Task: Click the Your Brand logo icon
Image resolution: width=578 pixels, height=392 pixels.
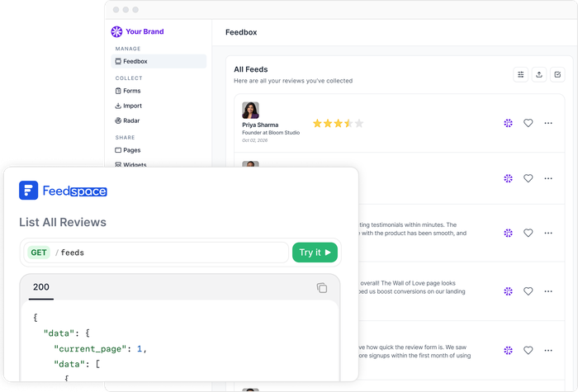Action: (x=116, y=31)
